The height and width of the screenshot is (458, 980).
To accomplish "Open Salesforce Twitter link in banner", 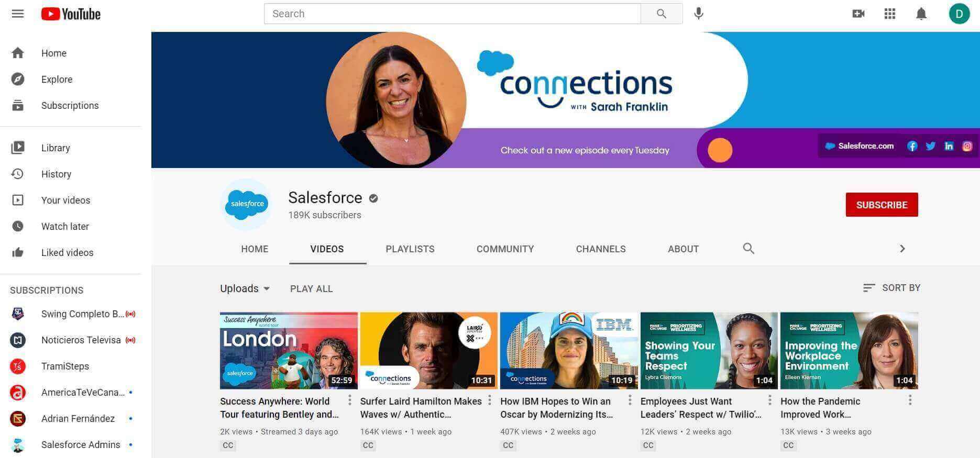I will point(930,146).
